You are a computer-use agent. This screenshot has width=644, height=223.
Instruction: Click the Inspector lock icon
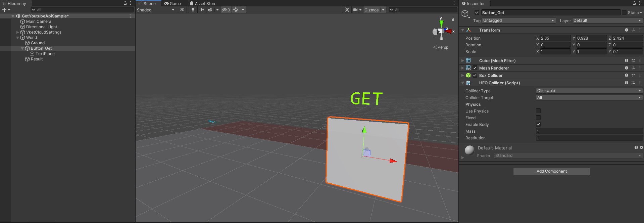[634, 3]
